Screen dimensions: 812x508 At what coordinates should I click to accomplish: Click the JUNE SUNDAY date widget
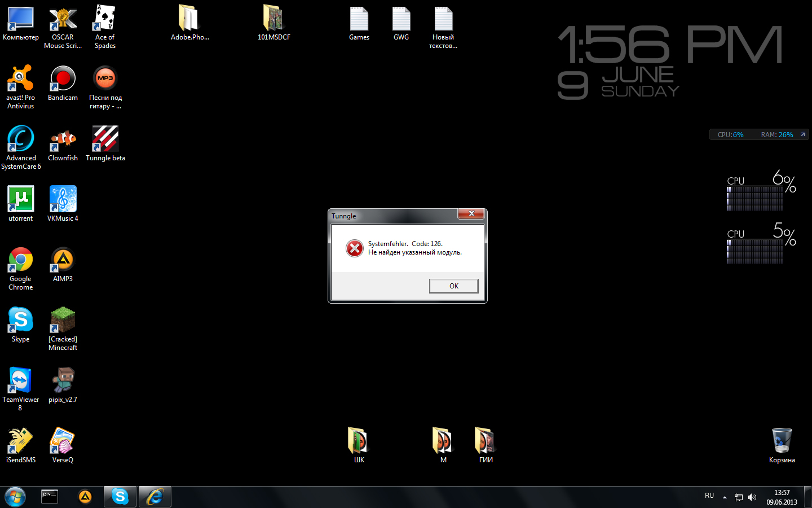pyautogui.click(x=640, y=82)
